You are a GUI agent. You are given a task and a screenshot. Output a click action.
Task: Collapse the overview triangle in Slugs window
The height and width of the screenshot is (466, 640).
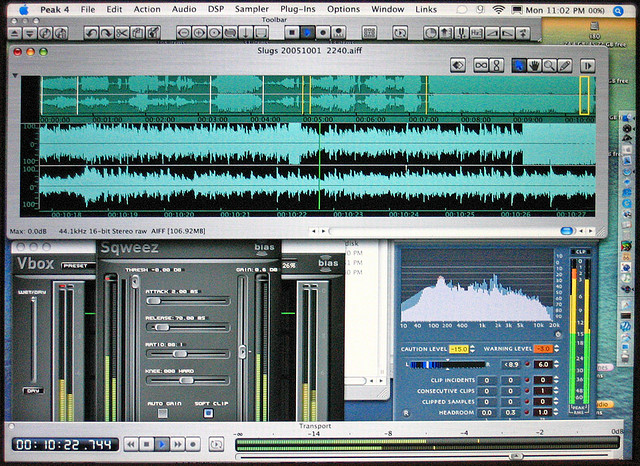click(15, 75)
